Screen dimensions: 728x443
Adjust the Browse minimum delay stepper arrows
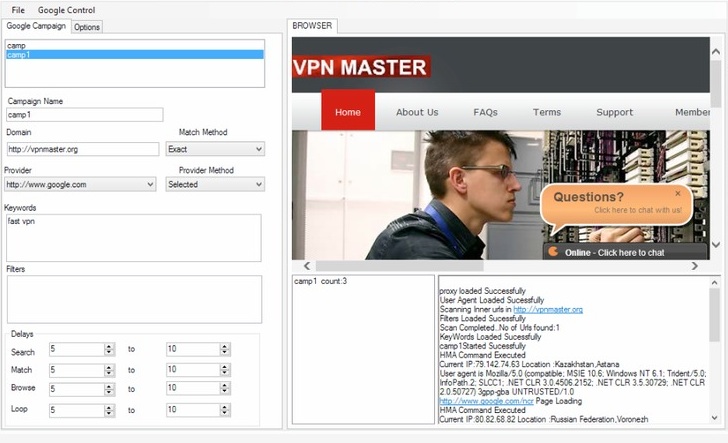[x=109, y=389]
